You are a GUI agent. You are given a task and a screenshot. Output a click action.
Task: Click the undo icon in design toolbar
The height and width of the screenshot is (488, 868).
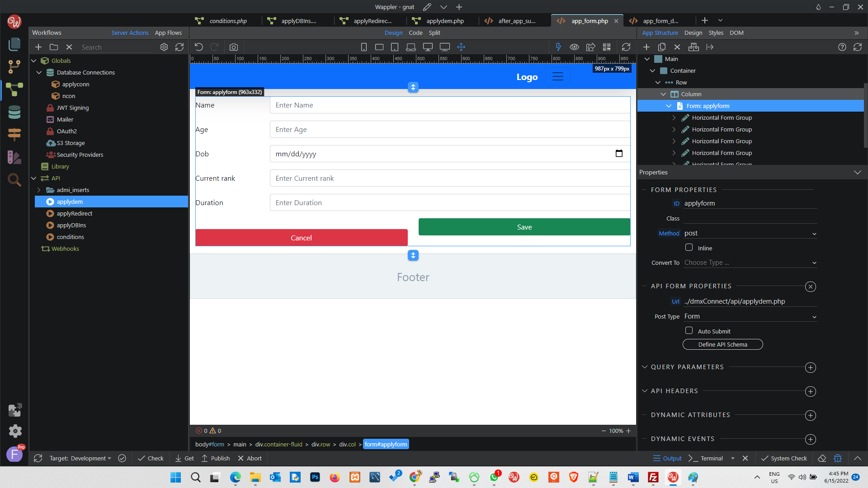(x=199, y=47)
